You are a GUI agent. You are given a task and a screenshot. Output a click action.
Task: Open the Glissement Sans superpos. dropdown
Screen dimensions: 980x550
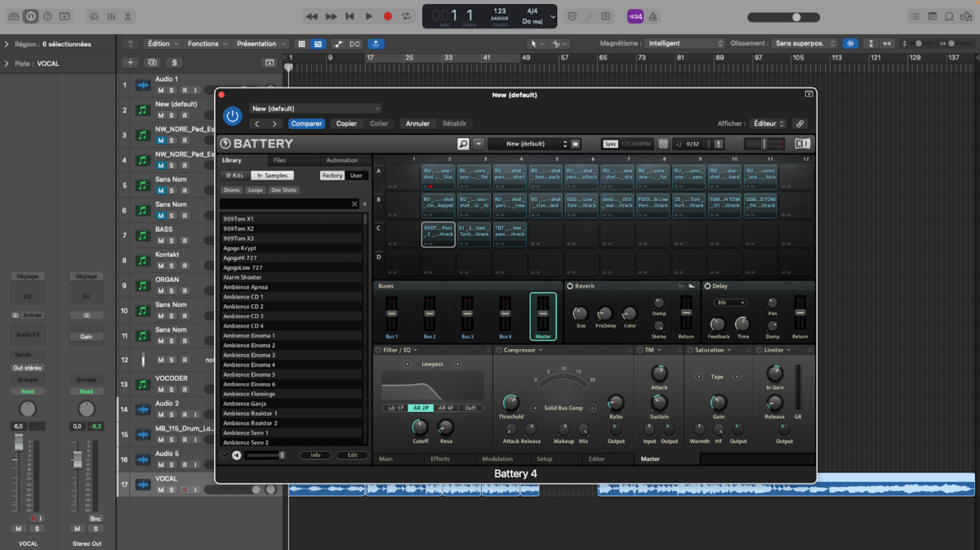[x=805, y=43]
